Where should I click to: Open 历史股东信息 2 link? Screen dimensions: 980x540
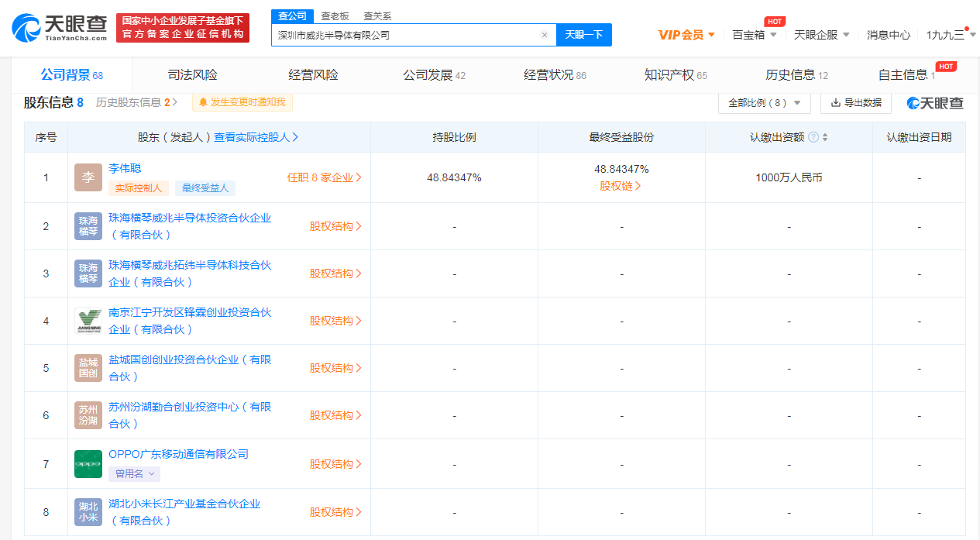136,102
